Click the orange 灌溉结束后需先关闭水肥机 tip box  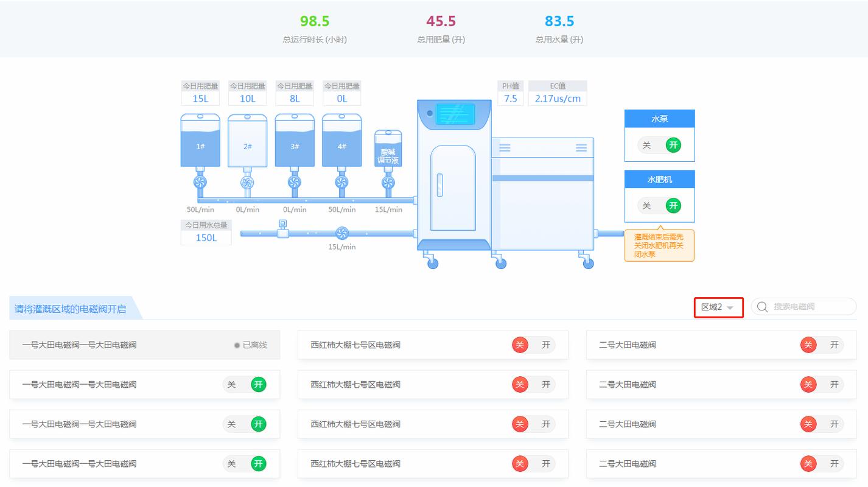point(659,245)
